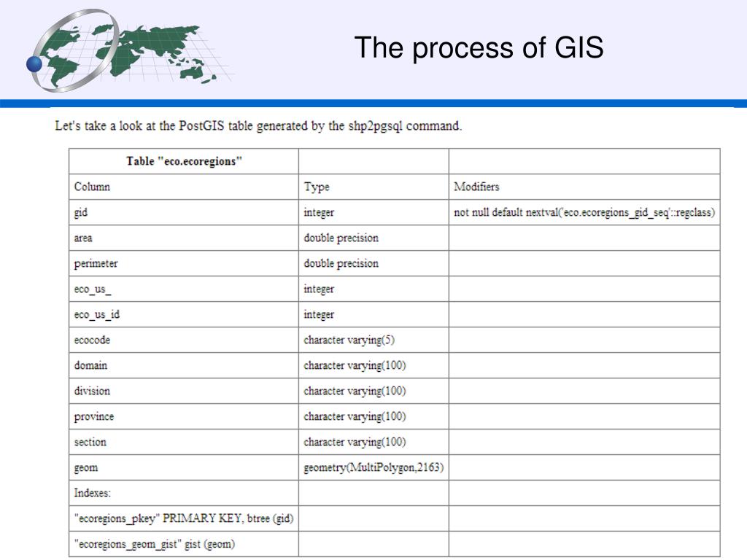Screen dimensions: 747x560
Task: Click 'character varying(100)' in the section row
Action: [373, 442]
